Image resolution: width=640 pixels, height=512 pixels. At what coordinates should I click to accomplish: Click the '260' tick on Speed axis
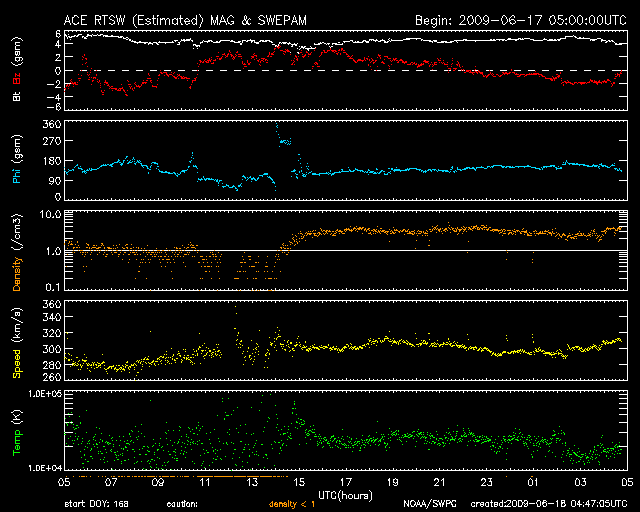(52, 377)
